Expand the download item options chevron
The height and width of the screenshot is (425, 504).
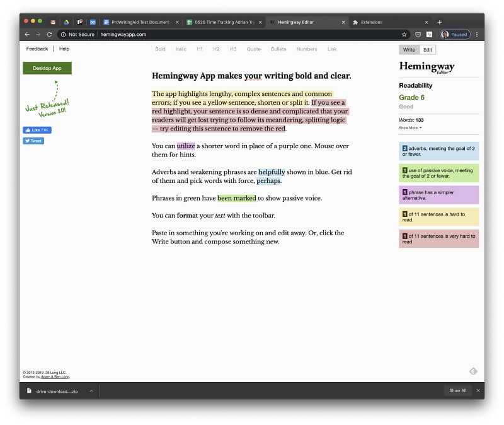click(x=91, y=391)
